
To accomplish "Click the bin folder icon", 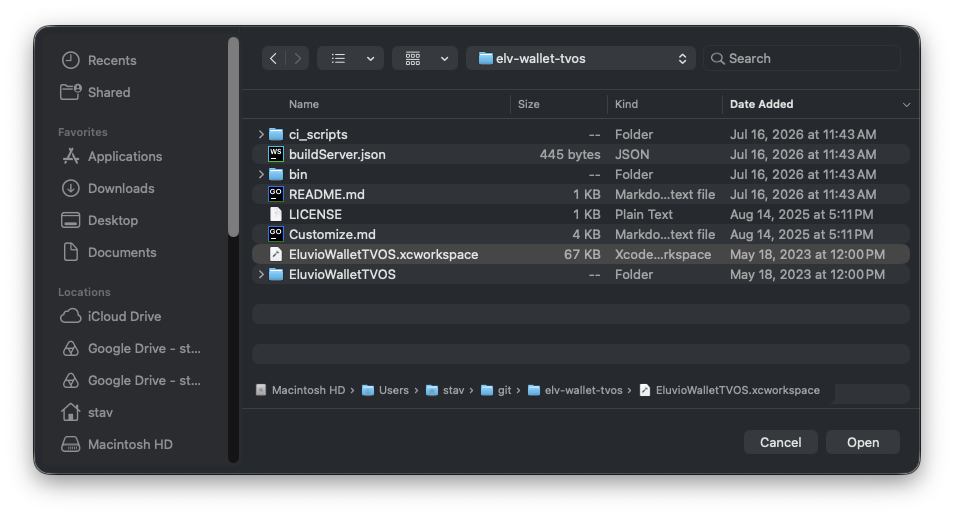I will pyautogui.click(x=276, y=174).
